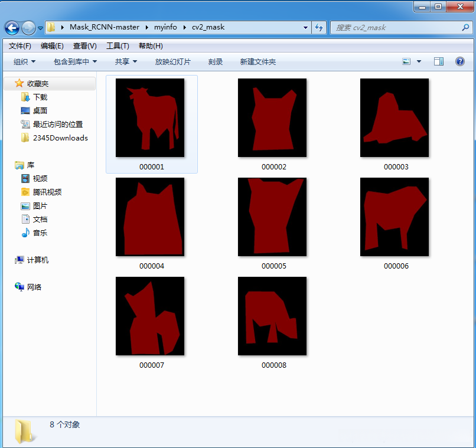Click the 音乐 note icon
The height and width of the screenshot is (448, 476).
pos(25,233)
